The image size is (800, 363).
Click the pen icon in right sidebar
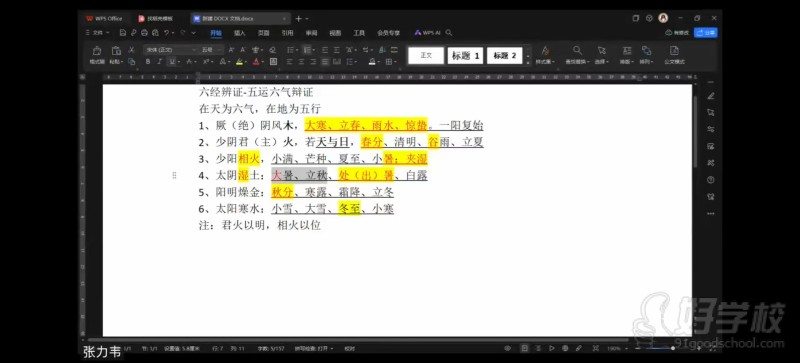pyautogui.click(x=711, y=96)
